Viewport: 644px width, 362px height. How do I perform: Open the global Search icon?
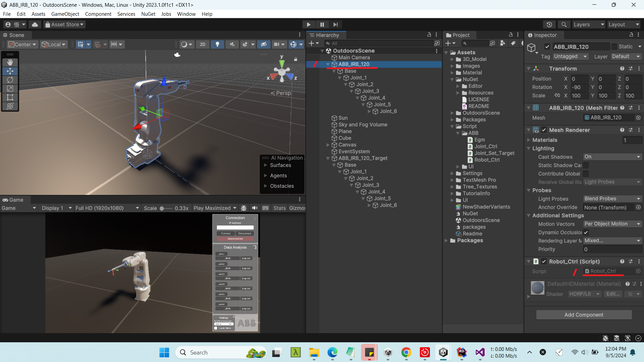point(564,24)
